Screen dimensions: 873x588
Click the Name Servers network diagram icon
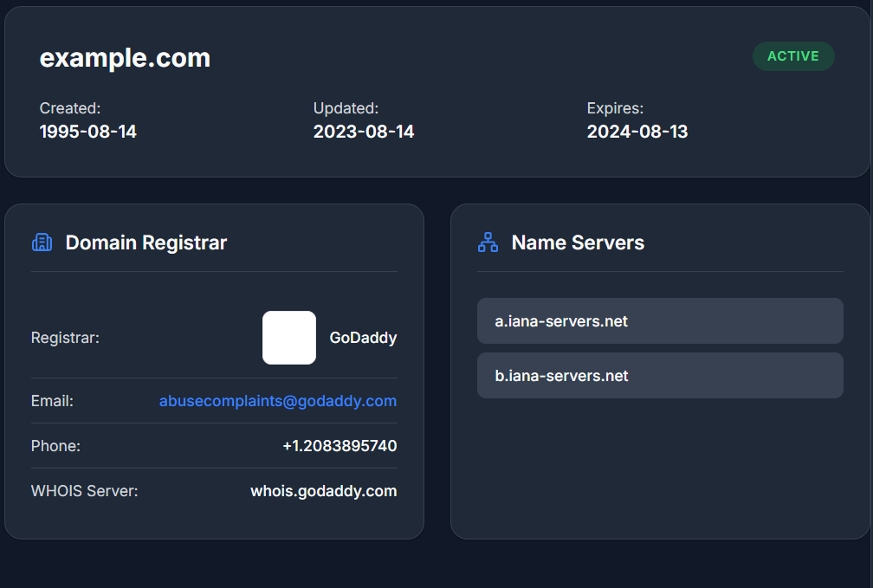coord(487,242)
